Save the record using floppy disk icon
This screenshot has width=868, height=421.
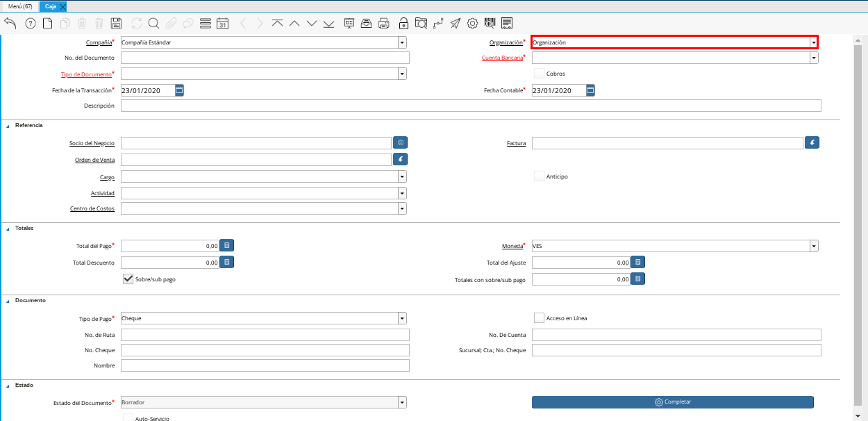(117, 23)
